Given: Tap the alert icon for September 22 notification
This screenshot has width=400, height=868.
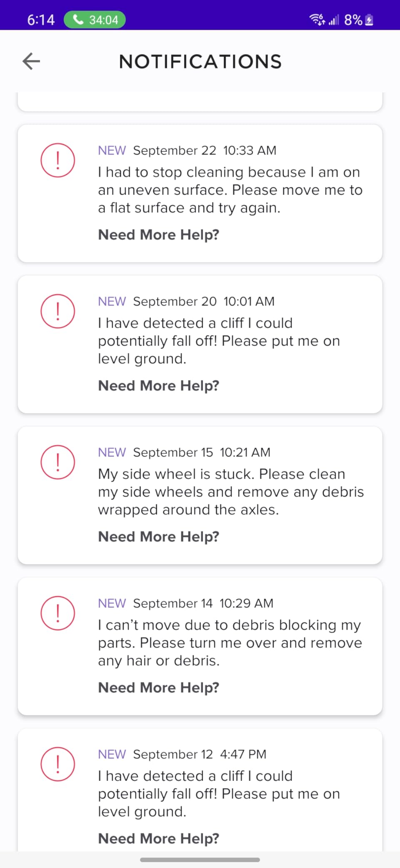Looking at the screenshot, I should (x=57, y=160).
